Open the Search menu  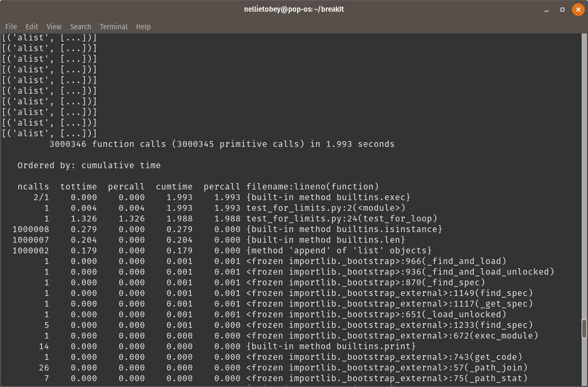click(80, 27)
